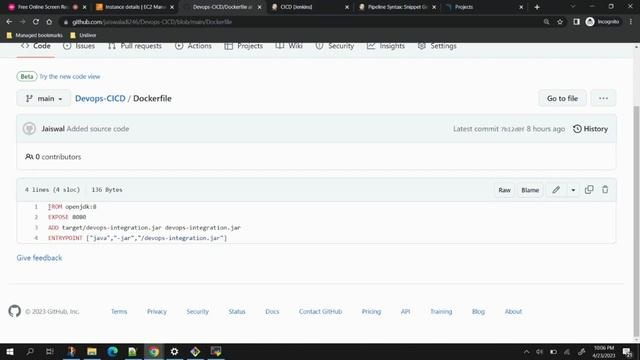Open a new browser tab

click(x=537, y=7)
